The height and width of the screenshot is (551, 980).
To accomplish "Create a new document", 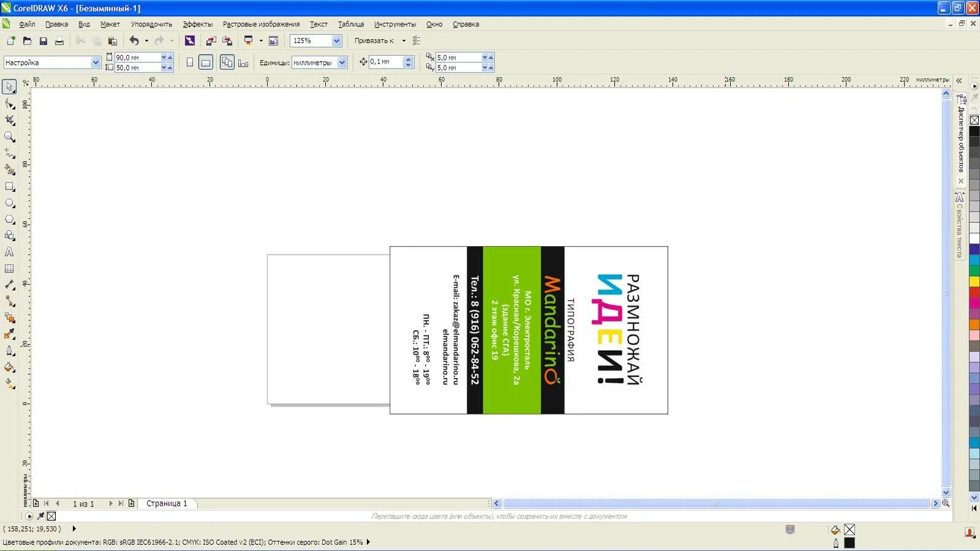I will point(11,40).
